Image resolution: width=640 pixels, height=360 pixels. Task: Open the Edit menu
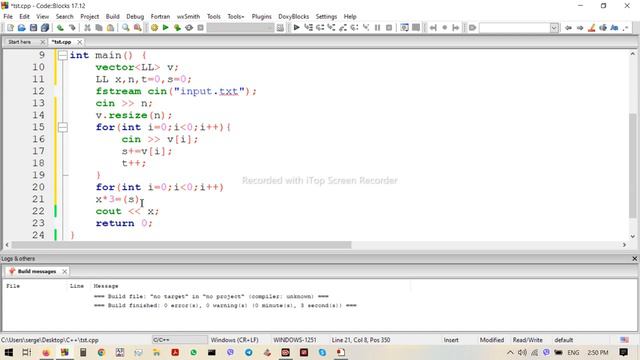tap(24, 16)
